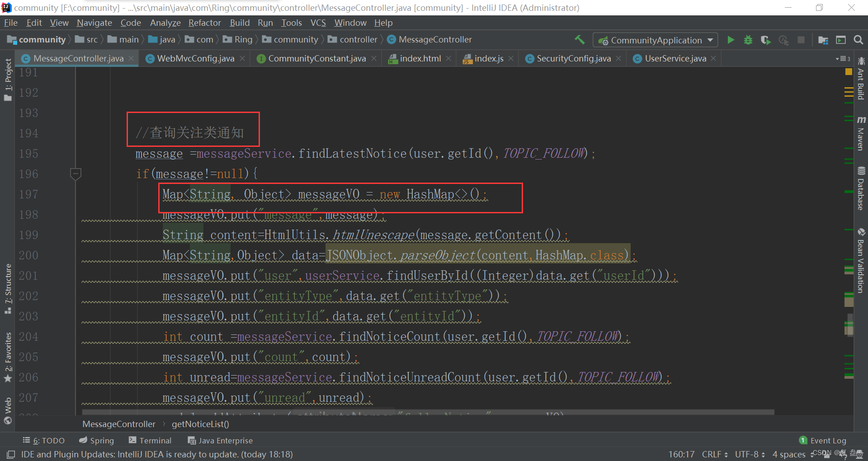Click the run anything window icon
Image resolution: width=868 pixels, height=461 pixels.
841,40
